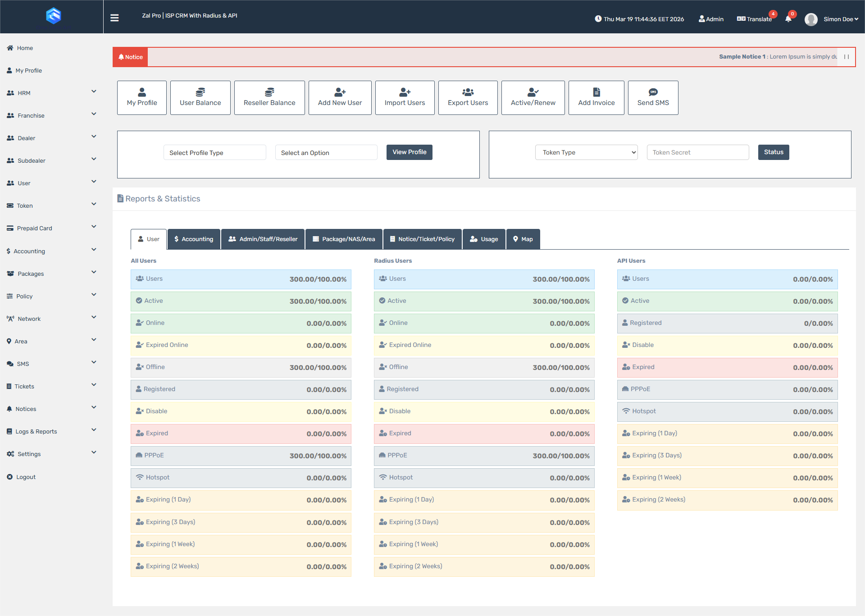Open the Select Profile Type dropdown
This screenshot has width=865, height=616.
pyautogui.click(x=214, y=152)
